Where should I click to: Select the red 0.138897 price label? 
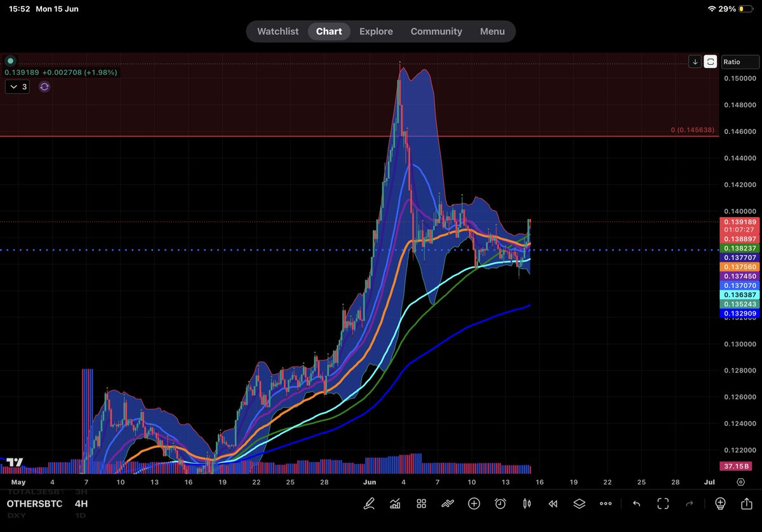[x=739, y=239]
